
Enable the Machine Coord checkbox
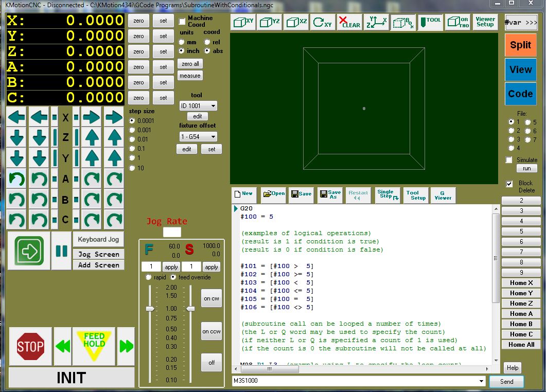coord(182,22)
